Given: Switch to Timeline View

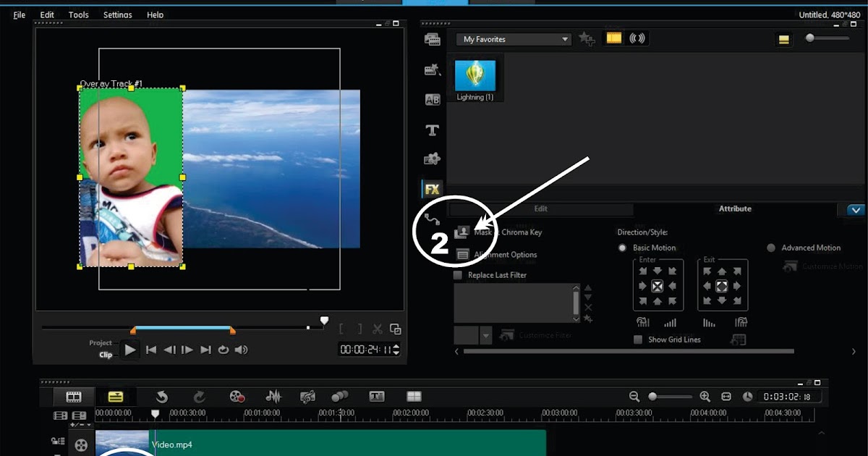Looking at the screenshot, I should click(116, 397).
